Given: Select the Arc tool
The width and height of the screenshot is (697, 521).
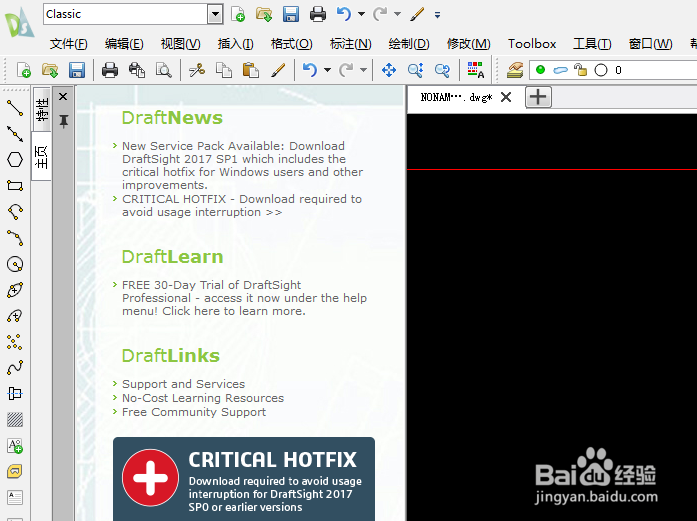Looking at the screenshot, I should [15, 212].
